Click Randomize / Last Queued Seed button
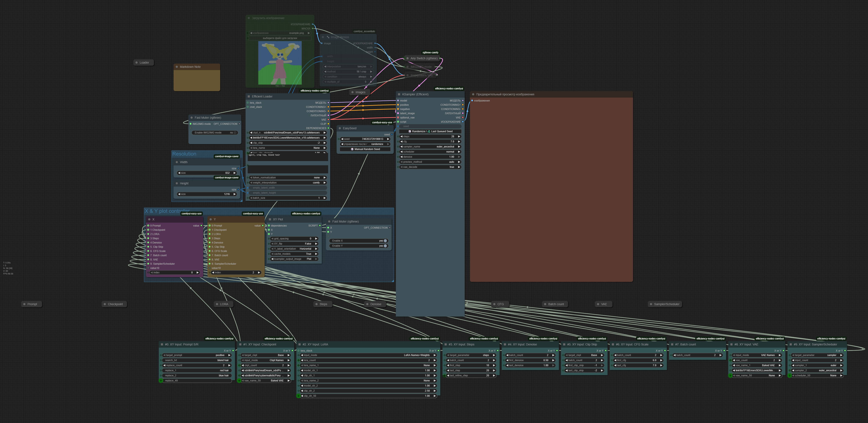The width and height of the screenshot is (868, 423). point(430,132)
